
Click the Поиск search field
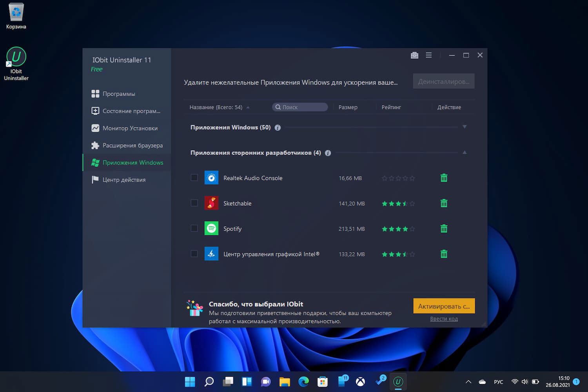300,107
